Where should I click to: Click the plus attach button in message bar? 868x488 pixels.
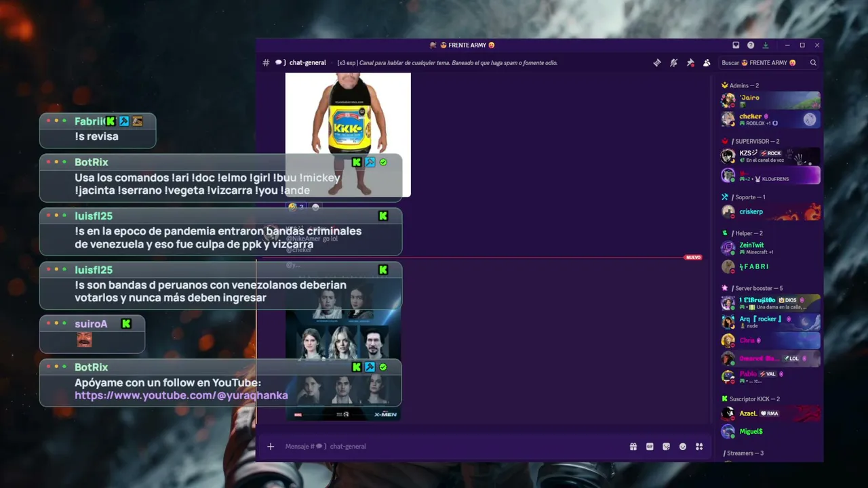point(271,446)
